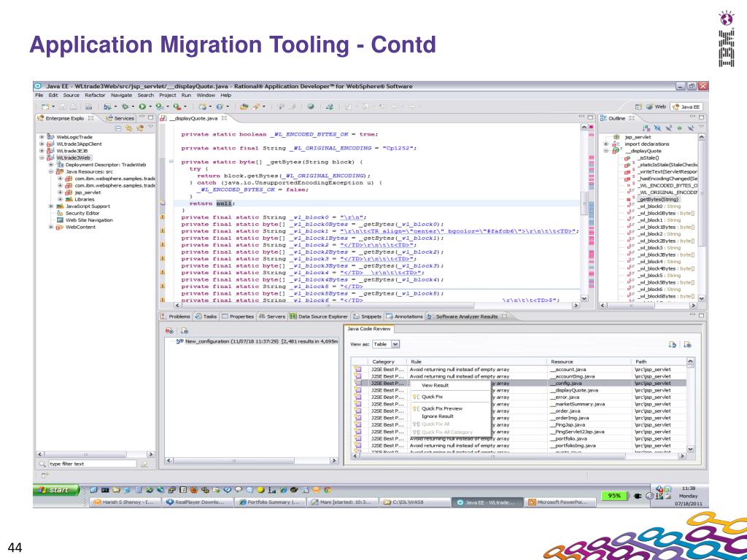
Task: Click the Security Editor tree icon
Action: coord(60,214)
